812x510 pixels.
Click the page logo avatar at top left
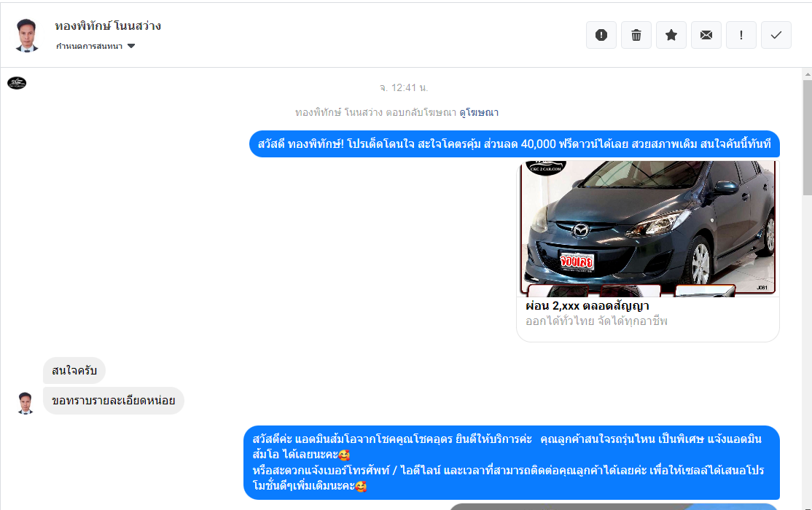[17, 83]
